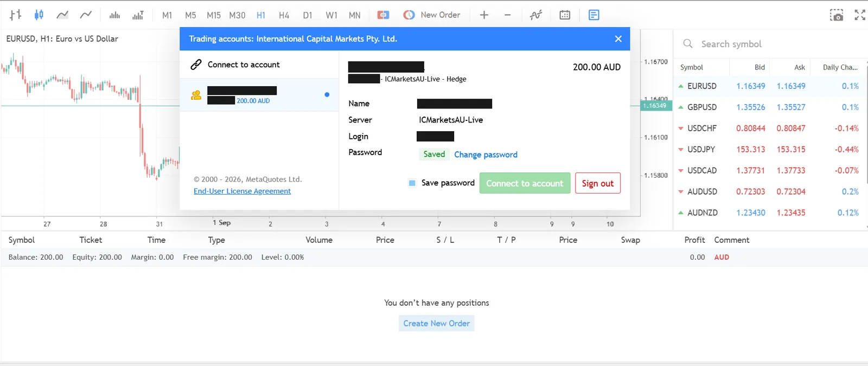Screen dimensions: 868x366
Task: Zoom out chart with minus icon
Action: coord(507,15)
